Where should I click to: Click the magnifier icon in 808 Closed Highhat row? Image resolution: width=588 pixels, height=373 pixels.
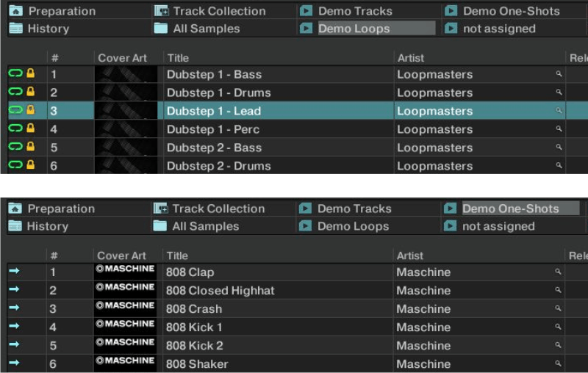coord(559,290)
